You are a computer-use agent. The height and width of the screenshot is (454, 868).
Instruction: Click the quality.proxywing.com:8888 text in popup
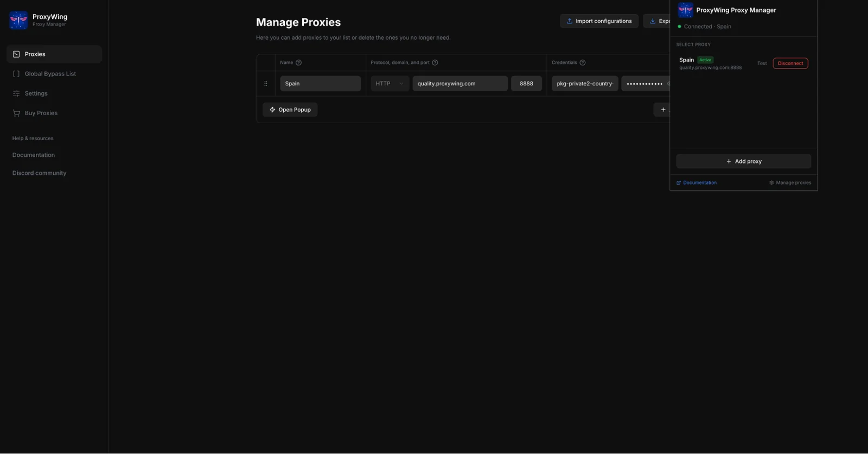(710, 68)
